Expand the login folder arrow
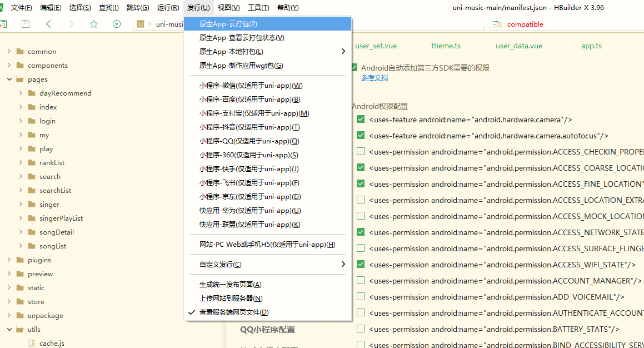 point(21,121)
